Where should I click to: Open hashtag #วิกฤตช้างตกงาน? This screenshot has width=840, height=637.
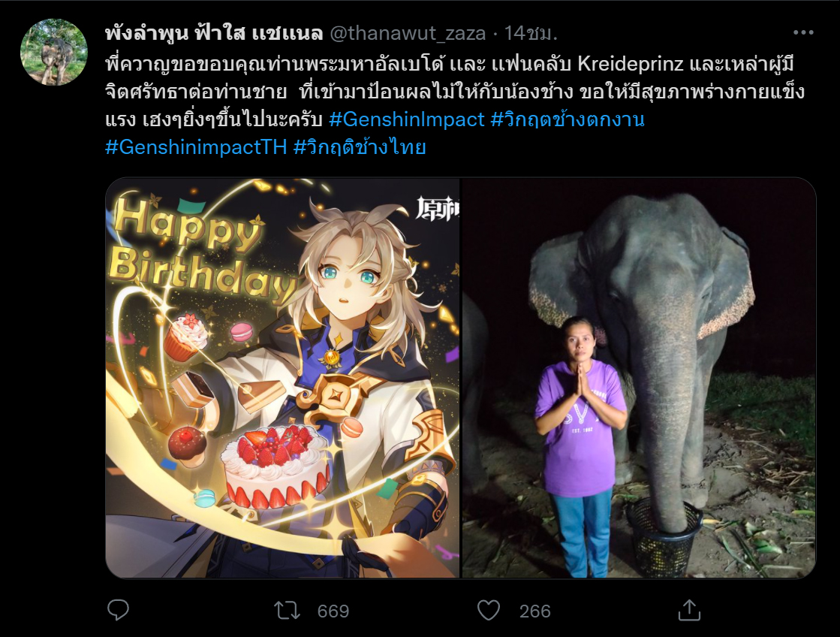point(568,119)
